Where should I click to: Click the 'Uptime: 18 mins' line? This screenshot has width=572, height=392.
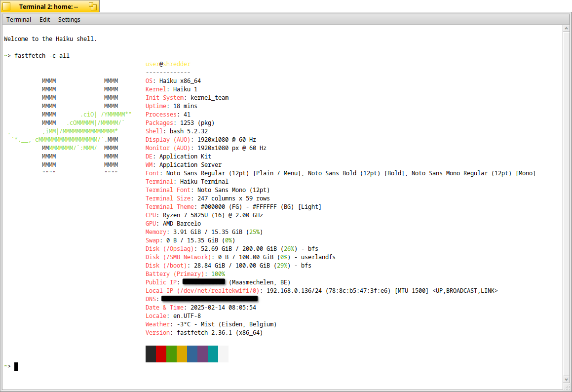171,106
